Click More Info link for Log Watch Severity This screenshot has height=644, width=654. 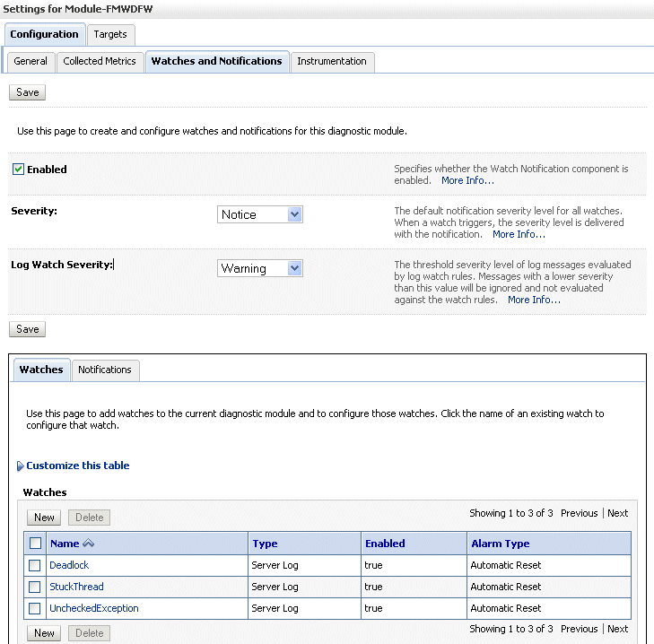[x=534, y=300]
